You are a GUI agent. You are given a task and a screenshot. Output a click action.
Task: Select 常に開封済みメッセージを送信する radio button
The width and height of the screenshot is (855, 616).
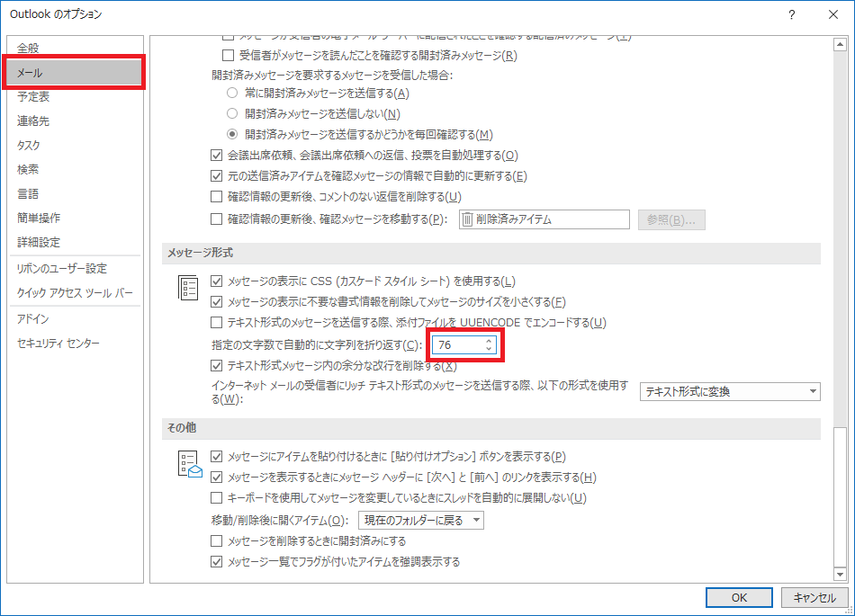[x=232, y=93]
